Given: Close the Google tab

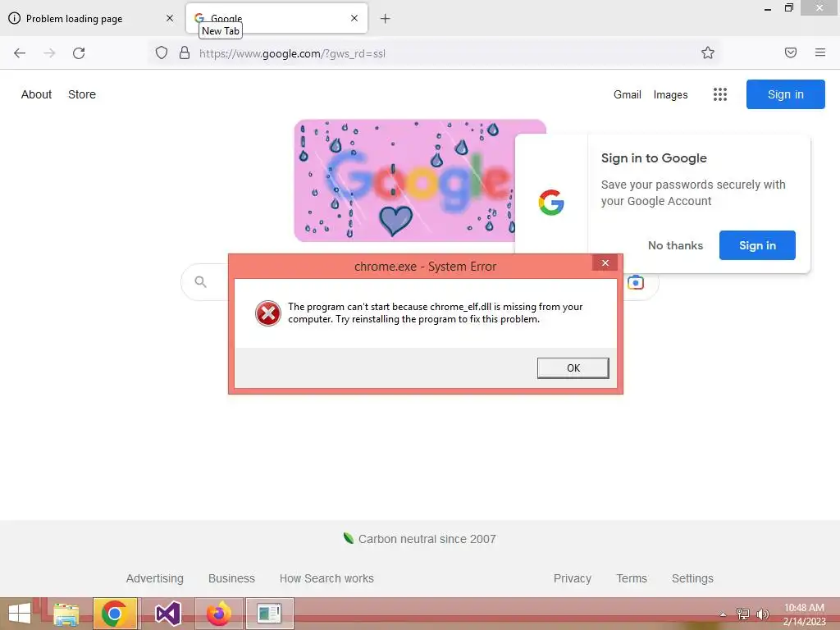Looking at the screenshot, I should coord(354,18).
